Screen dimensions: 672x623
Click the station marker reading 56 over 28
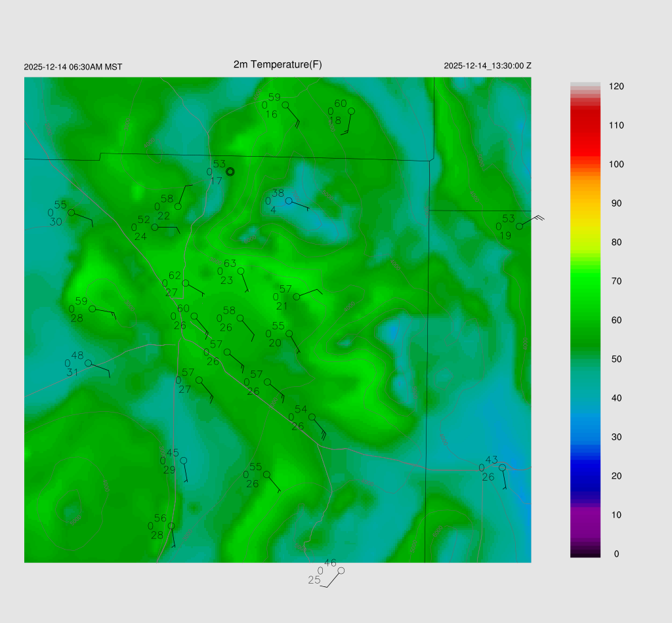tap(171, 526)
